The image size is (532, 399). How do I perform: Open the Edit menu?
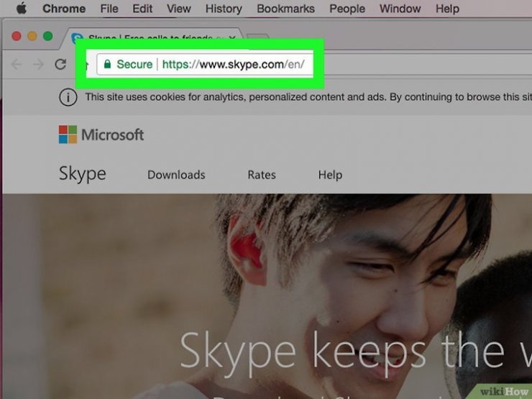[x=142, y=9]
